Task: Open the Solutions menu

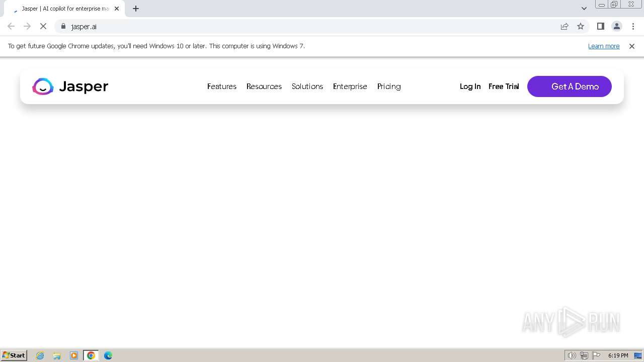Action: click(307, 86)
